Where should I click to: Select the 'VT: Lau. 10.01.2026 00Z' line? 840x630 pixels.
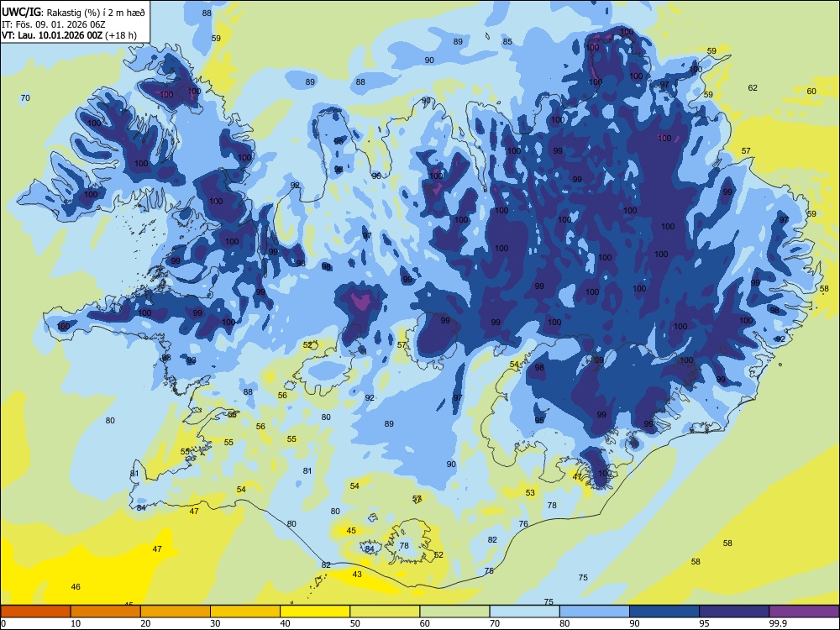click(x=52, y=35)
